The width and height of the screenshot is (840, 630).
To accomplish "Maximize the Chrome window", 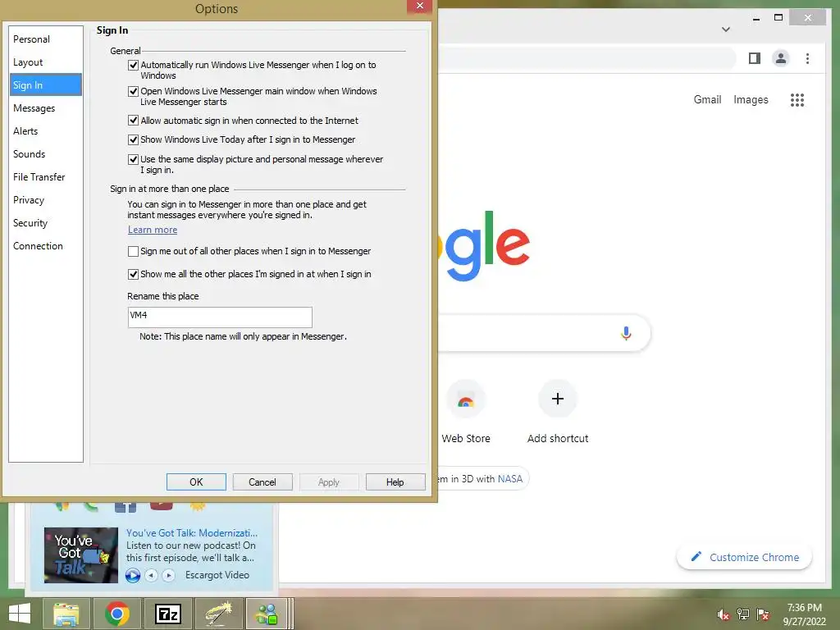I will 778,18.
